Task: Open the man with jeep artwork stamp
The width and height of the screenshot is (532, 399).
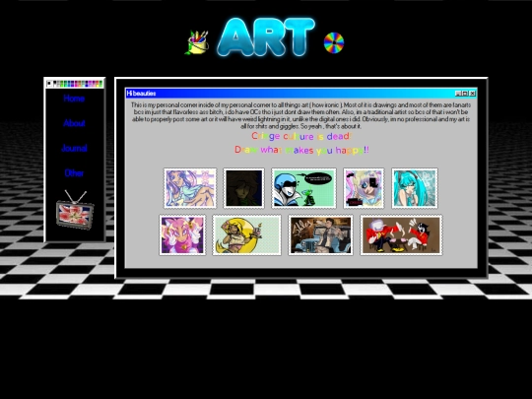Action: tap(320, 235)
